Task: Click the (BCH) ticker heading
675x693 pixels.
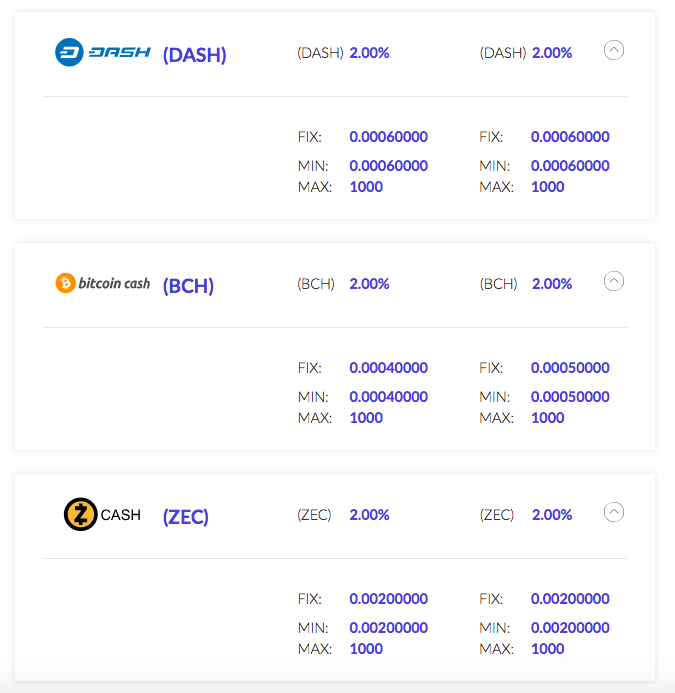Action: pyautogui.click(x=189, y=286)
